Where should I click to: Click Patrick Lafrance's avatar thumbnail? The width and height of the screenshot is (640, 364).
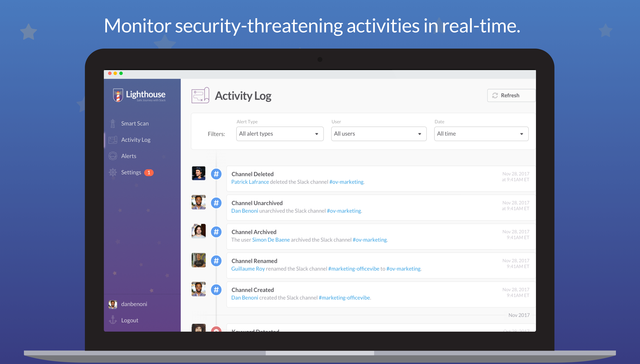click(198, 173)
